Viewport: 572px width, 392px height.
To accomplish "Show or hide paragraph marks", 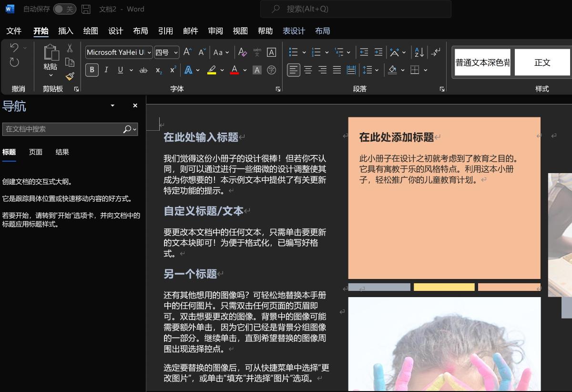I will [436, 52].
